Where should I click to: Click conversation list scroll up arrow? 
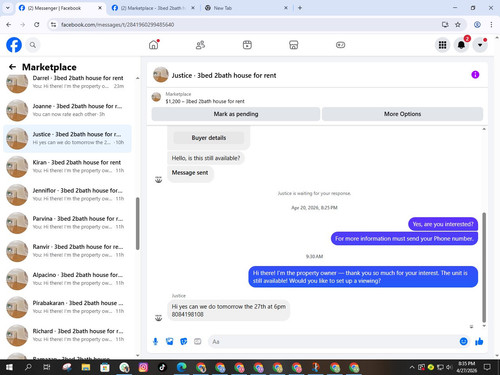(138, 78)
